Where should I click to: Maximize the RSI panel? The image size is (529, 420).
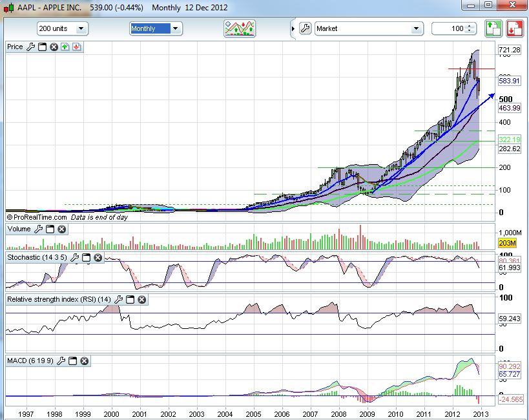[x=130, y=299]
